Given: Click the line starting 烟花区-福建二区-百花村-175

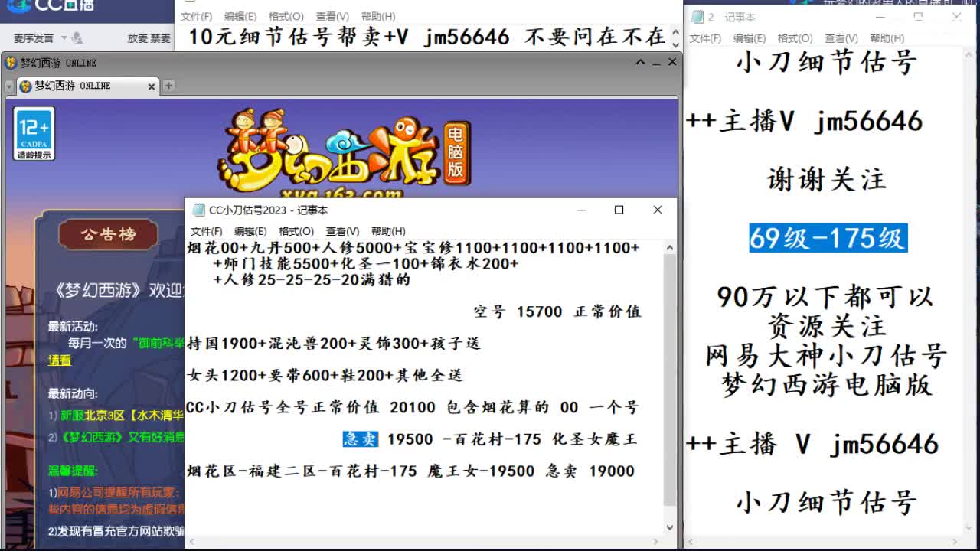Looking at the screenshot, I should coord(410,471).
